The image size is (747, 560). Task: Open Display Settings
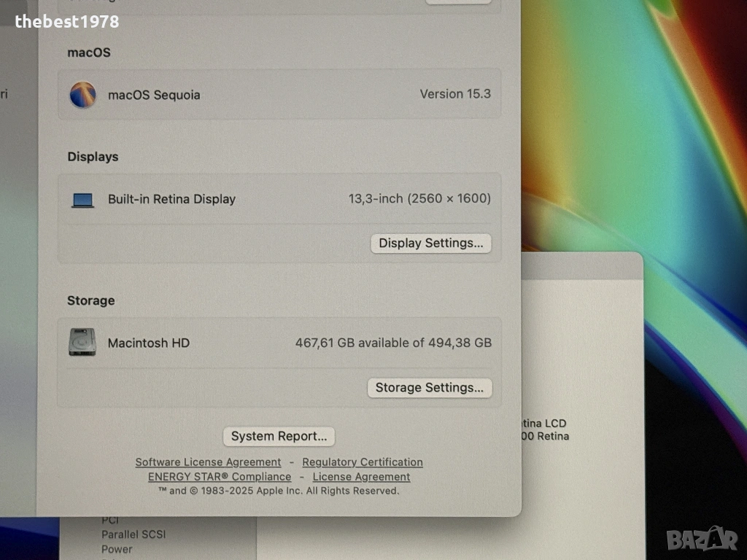(430, 244)
